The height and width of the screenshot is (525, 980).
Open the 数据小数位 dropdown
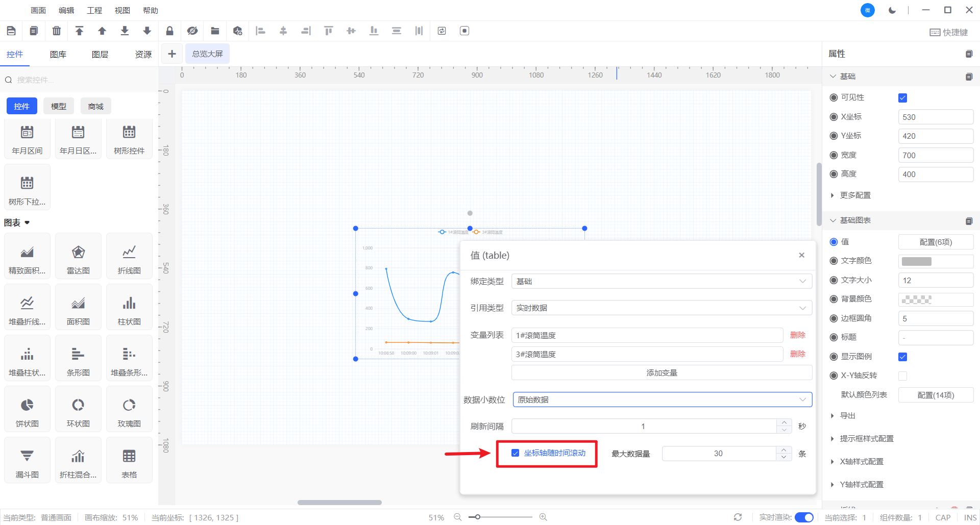click(662, 400)
